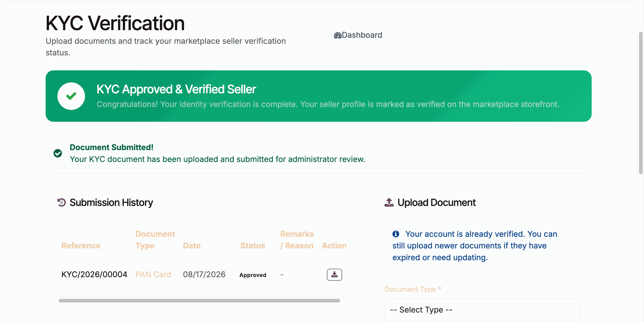Click the Upload Document tray icon
The height and width of the screenshot is (323, 644).
pyautogui.click(x=389, y=202)
